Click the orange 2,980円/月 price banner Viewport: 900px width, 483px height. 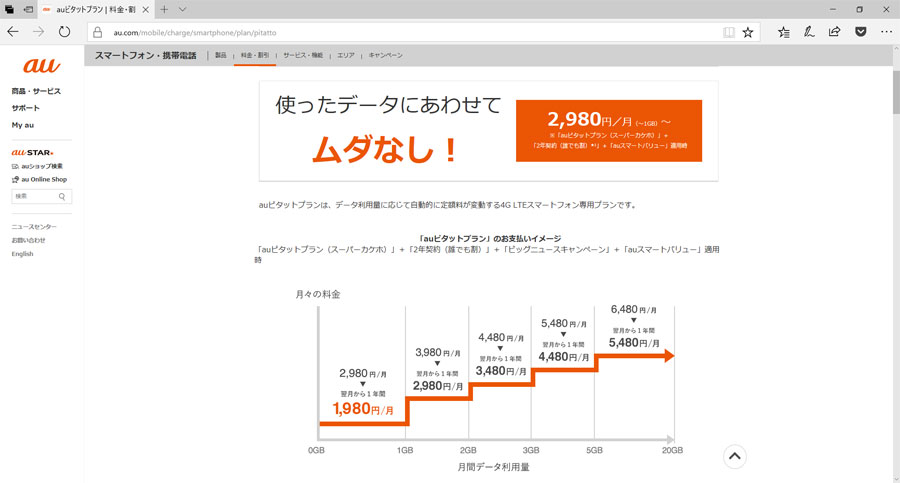[608, 131]
